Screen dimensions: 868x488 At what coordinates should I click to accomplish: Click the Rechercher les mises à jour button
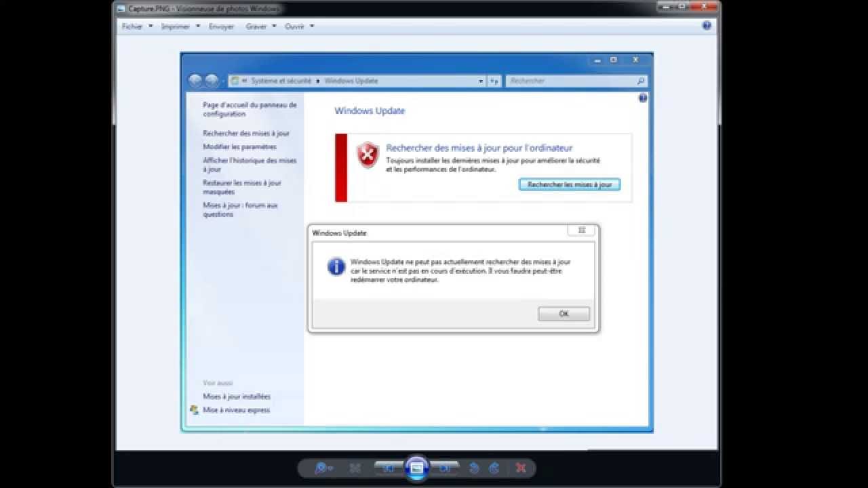click(x=570, y=184)
